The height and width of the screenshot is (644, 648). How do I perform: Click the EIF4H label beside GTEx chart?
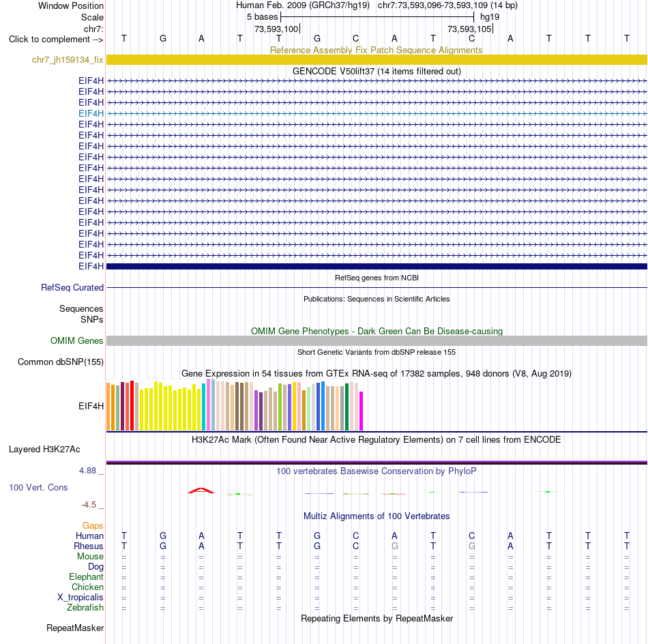point(91,406)
